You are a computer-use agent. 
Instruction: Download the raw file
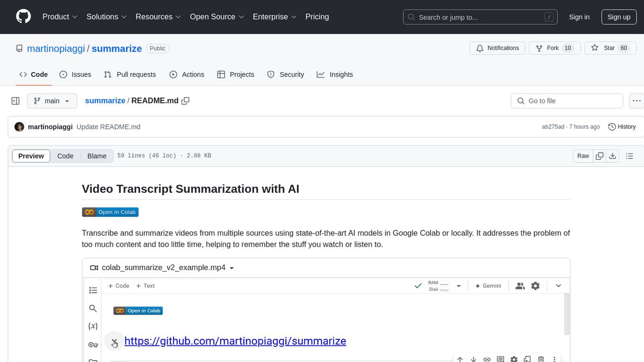click(x=612, y=156)
